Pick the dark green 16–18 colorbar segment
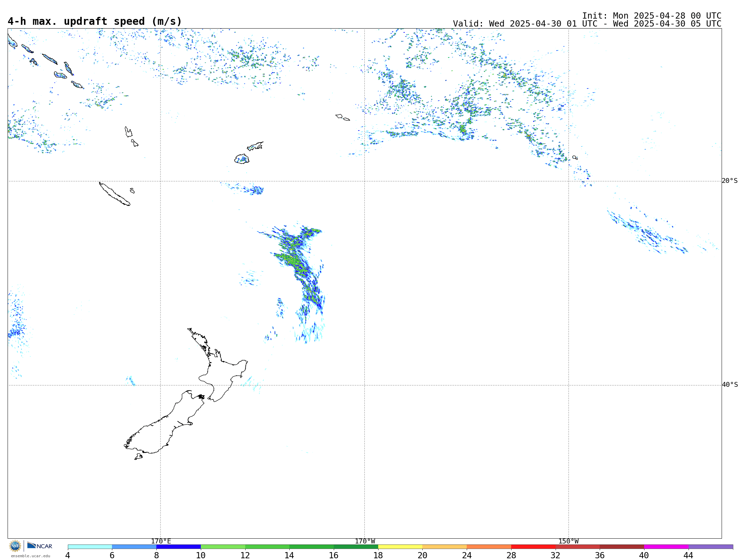 pyautogui.click(x=356, y=547)
